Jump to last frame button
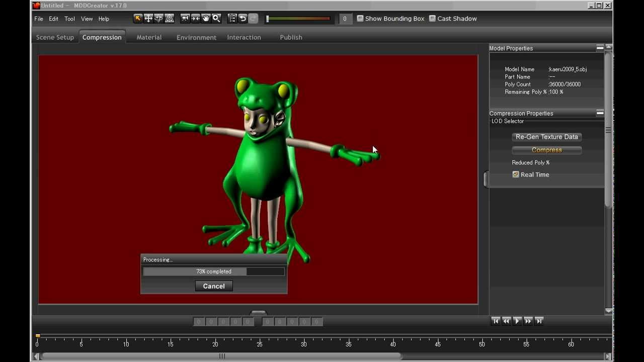Screen dimensions: 644x362 pyautogui.click(x=539, y=321)
